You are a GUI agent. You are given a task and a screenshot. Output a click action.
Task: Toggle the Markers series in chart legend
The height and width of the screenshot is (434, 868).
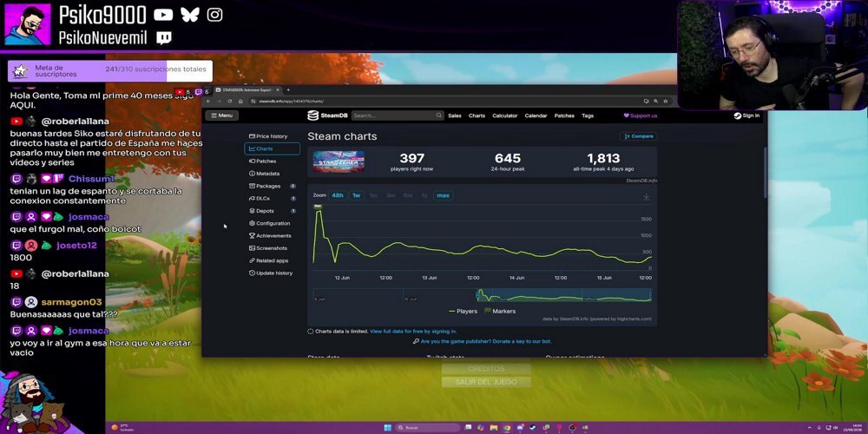point(500,311)
